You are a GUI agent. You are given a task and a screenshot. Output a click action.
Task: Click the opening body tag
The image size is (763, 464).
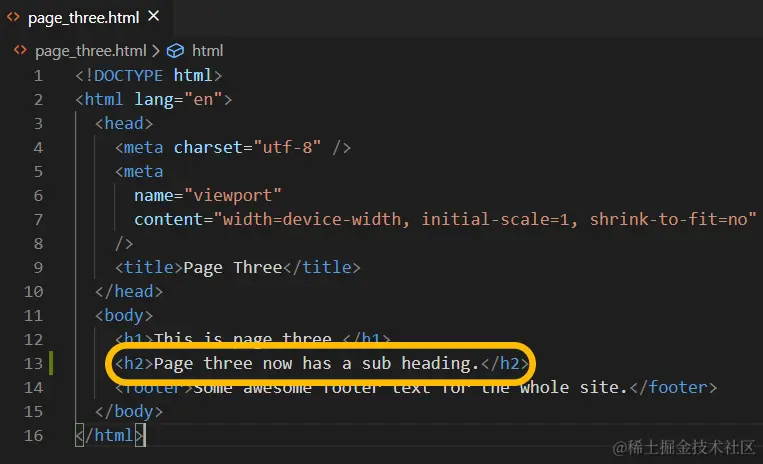(x=124, y=316)
